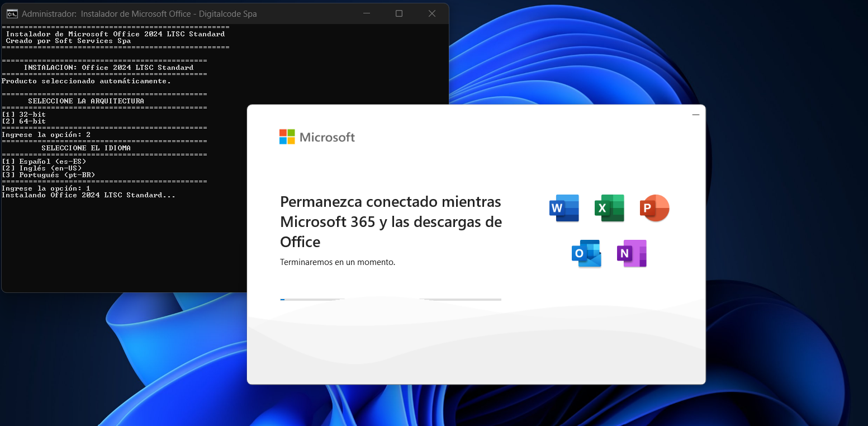
Task: Click the PowerPoint icon in the Office installer
Action: (x=654, y=209)
